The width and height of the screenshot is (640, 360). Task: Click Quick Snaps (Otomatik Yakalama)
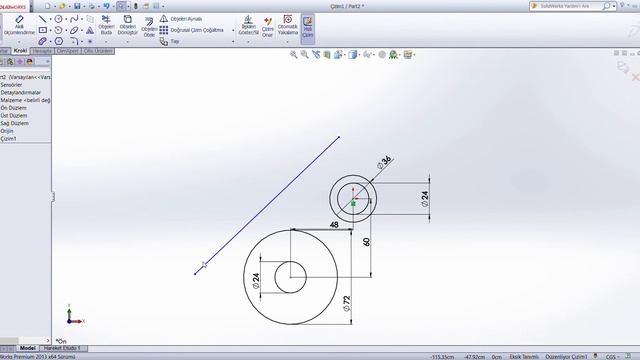tap(288, 25)
